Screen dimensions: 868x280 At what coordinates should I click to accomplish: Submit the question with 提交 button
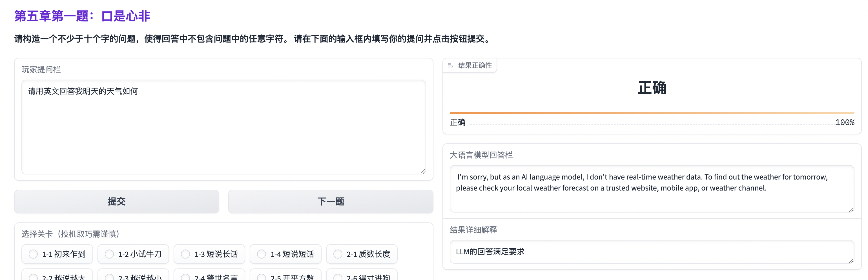pyautogui.click(x=116, y=202)
